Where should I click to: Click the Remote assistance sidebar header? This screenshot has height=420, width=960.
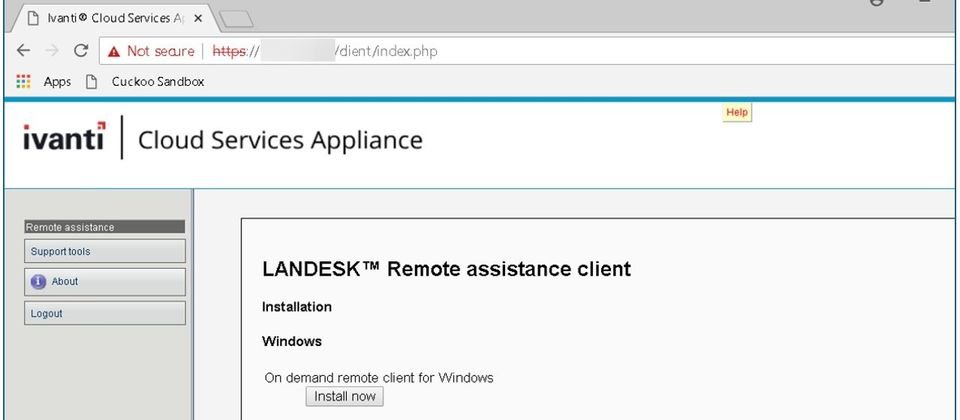[x=105, y=227]
